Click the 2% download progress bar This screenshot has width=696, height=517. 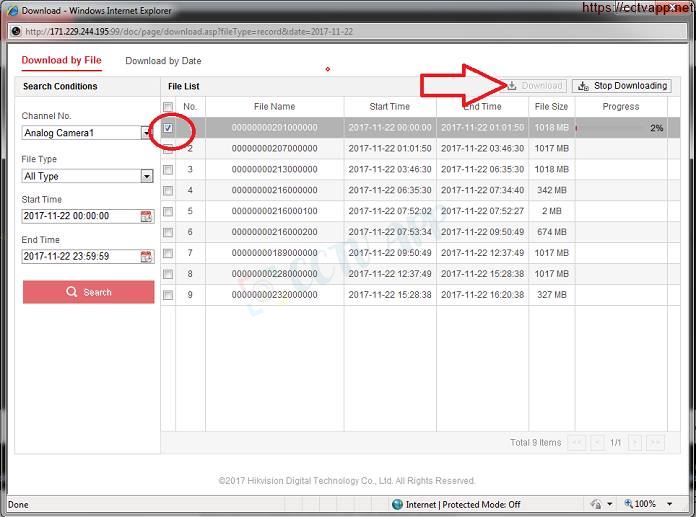620,128
